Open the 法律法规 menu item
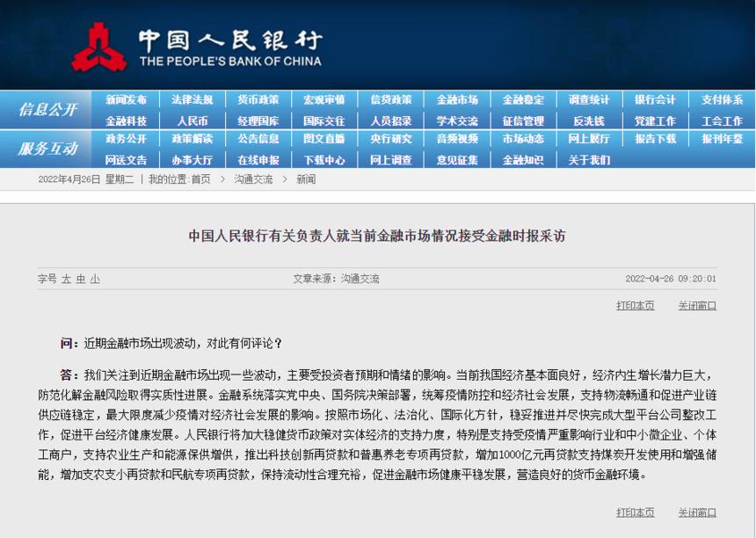The image size is (756, 538). tap(192, 100)
